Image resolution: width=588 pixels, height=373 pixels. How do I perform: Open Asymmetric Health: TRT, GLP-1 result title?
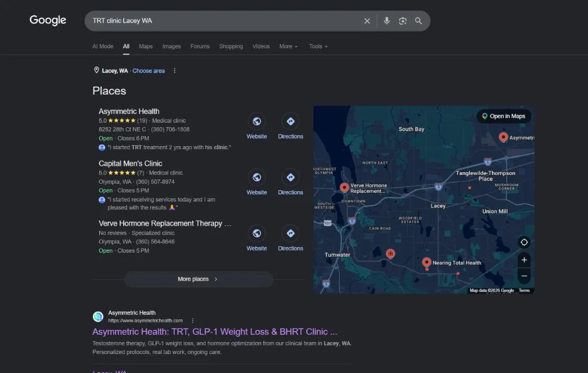[215, 331]
